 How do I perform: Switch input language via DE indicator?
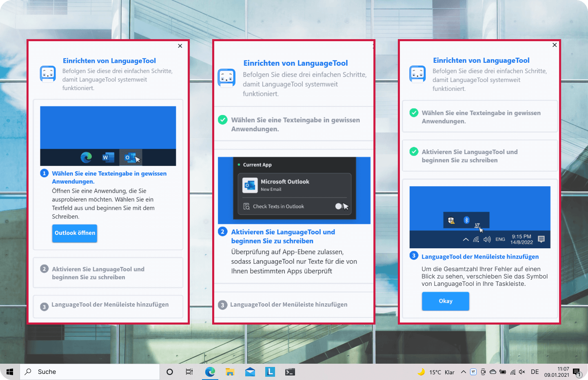(x=535, y=372)
